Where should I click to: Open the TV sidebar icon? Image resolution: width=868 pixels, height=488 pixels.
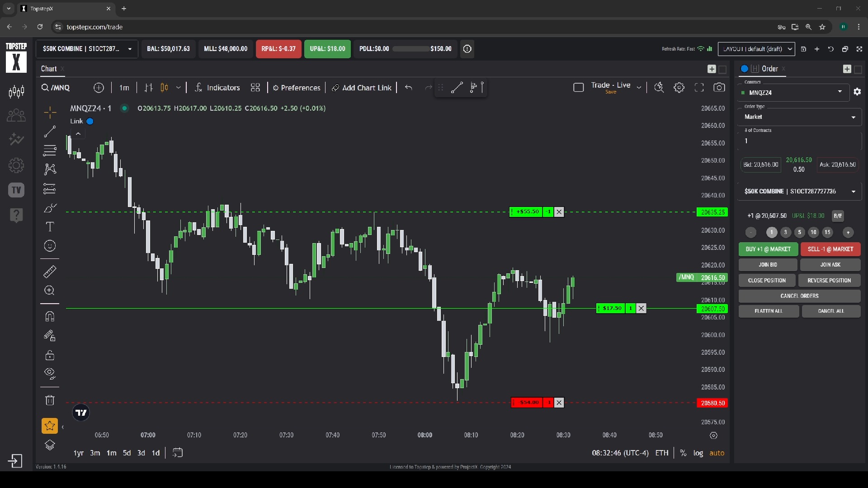click(16, 190)
